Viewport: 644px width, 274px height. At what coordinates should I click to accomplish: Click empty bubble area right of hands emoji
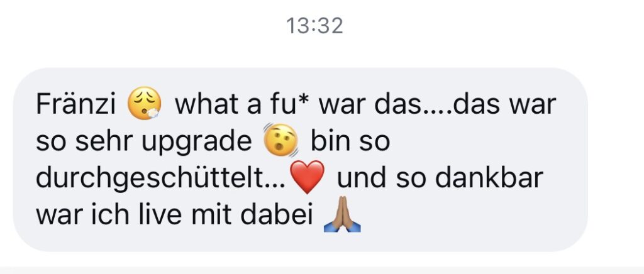pos(472,215)
